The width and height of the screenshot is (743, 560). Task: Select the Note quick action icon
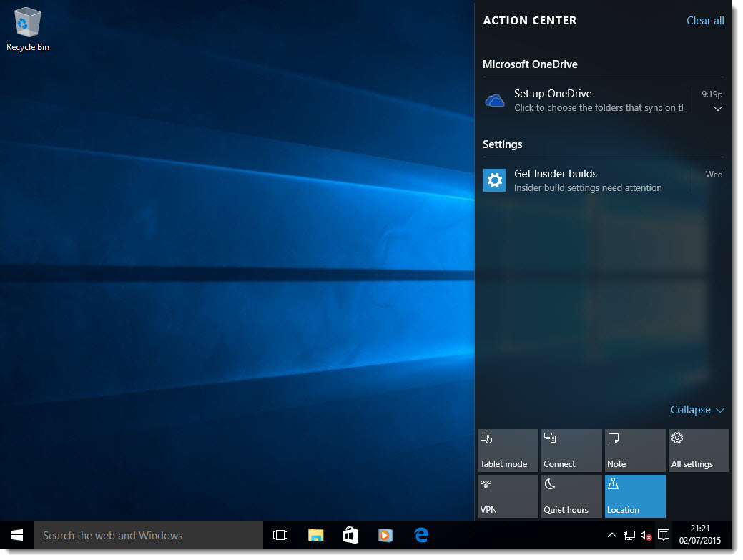click(x=634, y=450)
